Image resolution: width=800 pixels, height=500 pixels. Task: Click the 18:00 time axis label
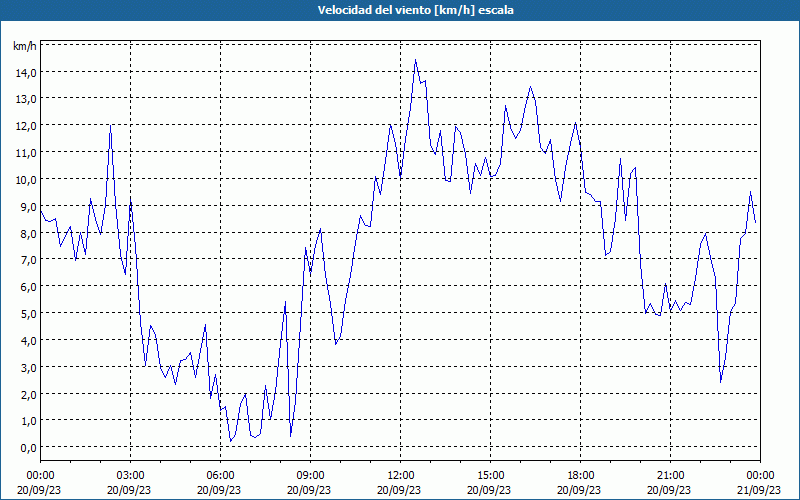pos(580,476)
